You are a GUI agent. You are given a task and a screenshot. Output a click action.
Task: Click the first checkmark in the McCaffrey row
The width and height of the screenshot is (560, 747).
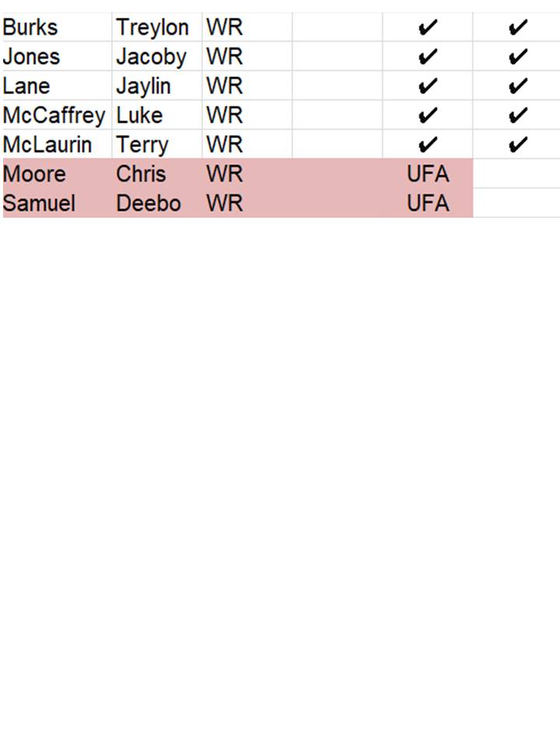pos(427,116)
